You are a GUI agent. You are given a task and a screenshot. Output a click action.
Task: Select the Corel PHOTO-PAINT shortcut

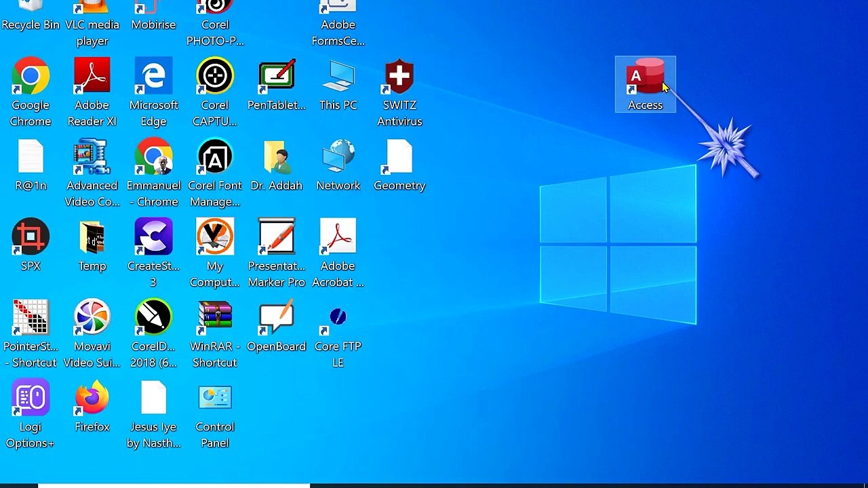click(215, 24)
